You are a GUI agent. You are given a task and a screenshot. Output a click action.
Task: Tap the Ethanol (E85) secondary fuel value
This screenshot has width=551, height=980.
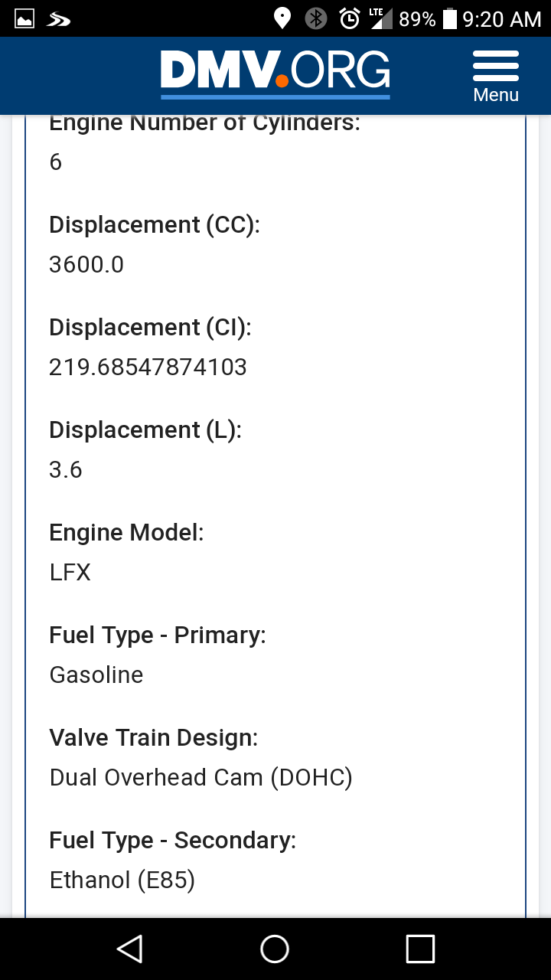click(122, 880)
